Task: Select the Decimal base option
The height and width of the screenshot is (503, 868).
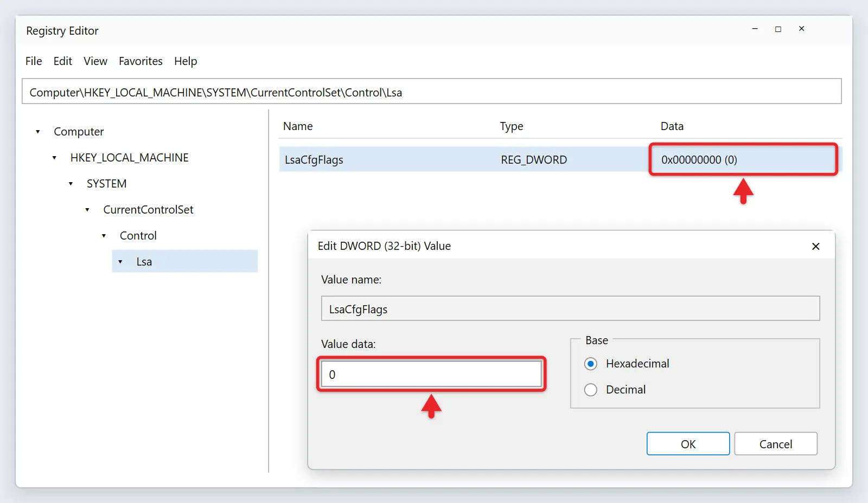Action: (x=591, y=390)
